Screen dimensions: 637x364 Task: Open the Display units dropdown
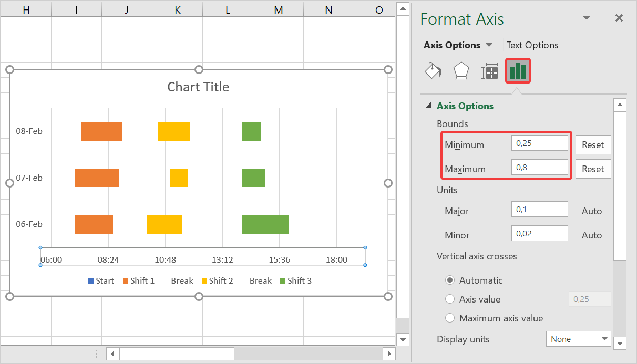[x=579, y=339]
